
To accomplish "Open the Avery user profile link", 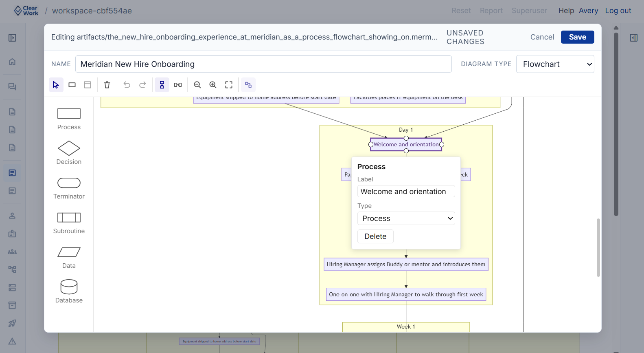I will 588,11.
